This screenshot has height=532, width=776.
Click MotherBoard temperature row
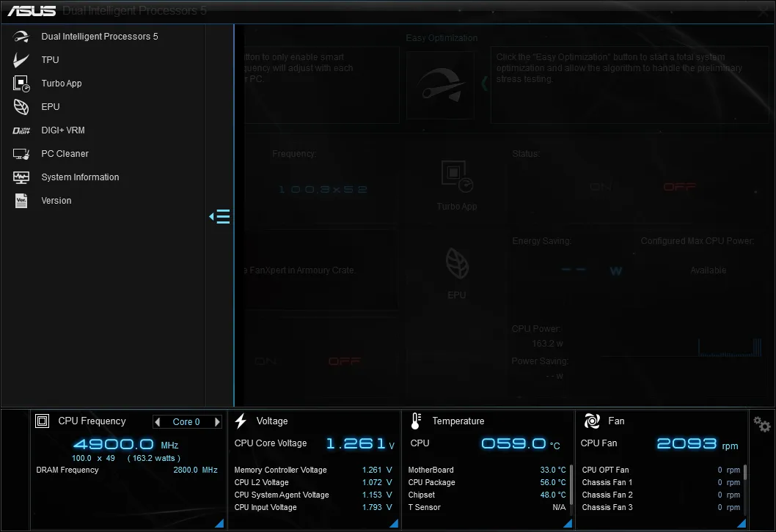(486, 470)
